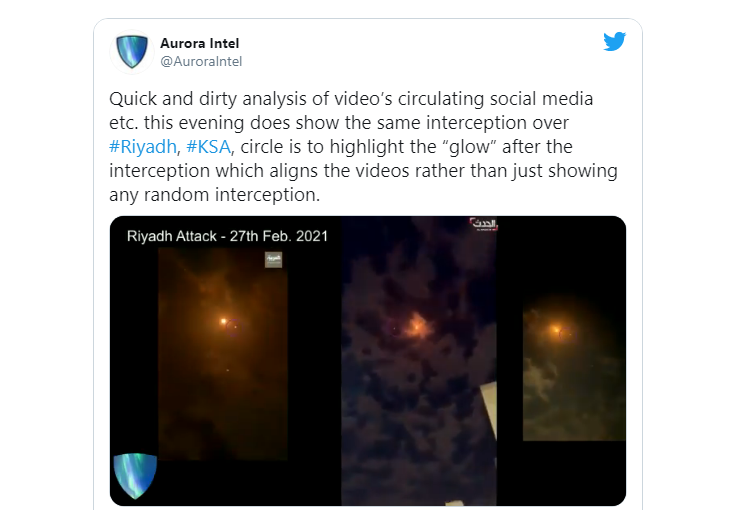
Task: Click the bright white flash in left panel
Action: click(223, 321)
